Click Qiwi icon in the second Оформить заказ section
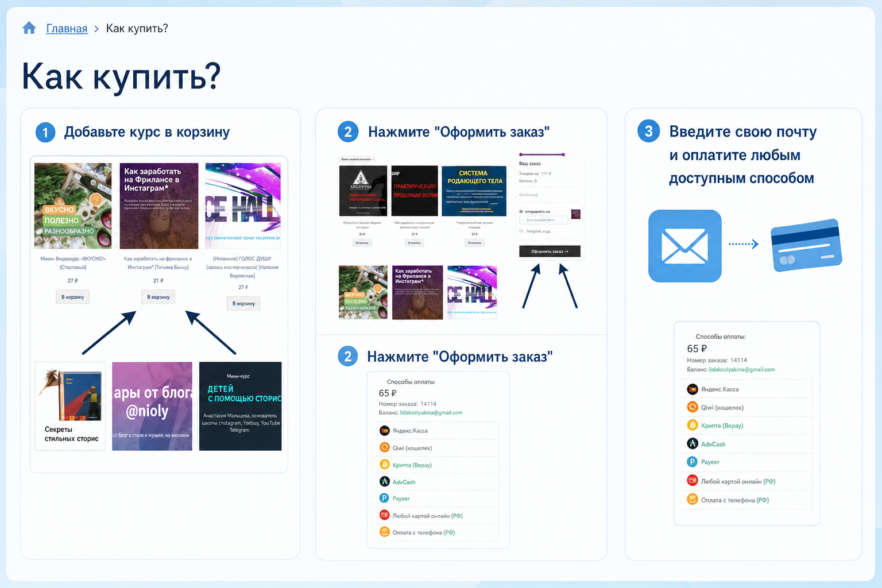This screenshot has height=588, width=882. coord(385,448)
